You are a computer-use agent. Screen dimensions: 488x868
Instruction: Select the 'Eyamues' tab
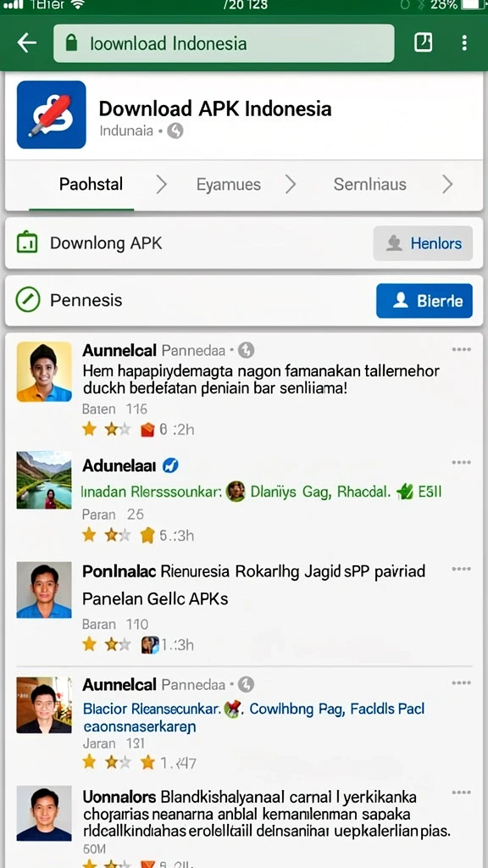click(229, 184)
